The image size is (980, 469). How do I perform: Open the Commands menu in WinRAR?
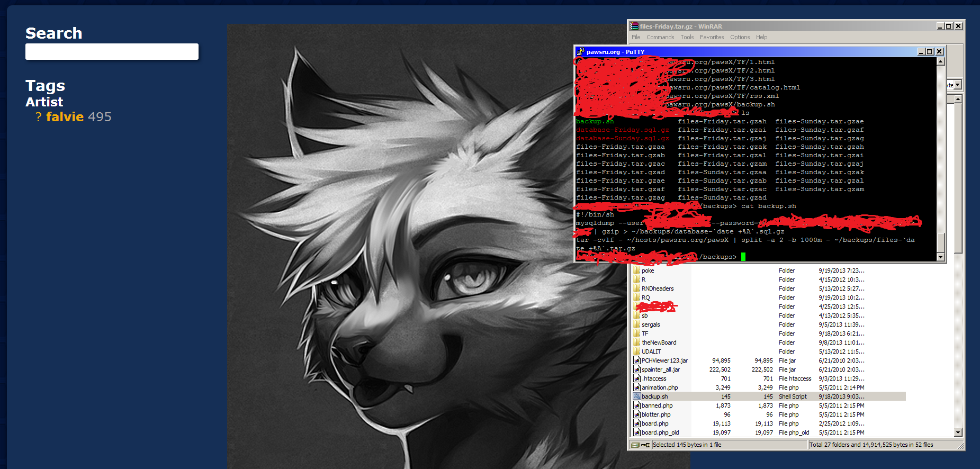[660, 37]
